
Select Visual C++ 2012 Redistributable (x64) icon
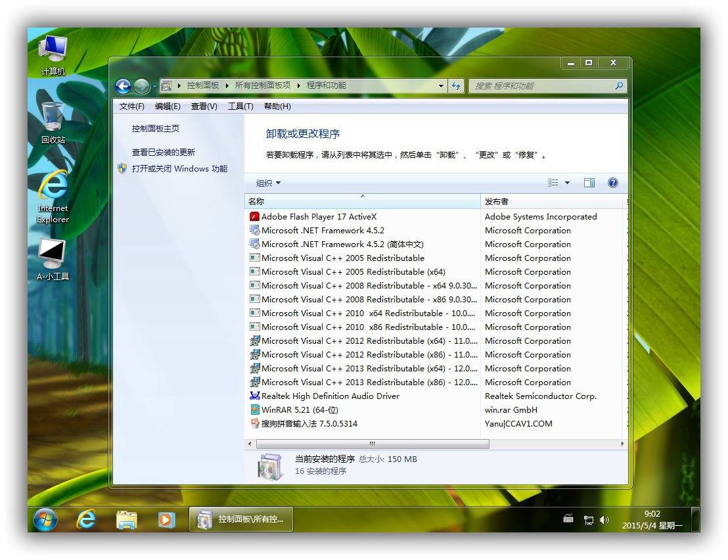pyautogui.click(x=254, y=341)
